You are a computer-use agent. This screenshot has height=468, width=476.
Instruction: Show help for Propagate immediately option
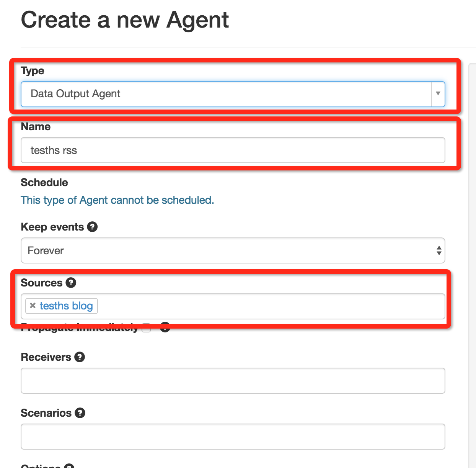click(x=165, y=327)
